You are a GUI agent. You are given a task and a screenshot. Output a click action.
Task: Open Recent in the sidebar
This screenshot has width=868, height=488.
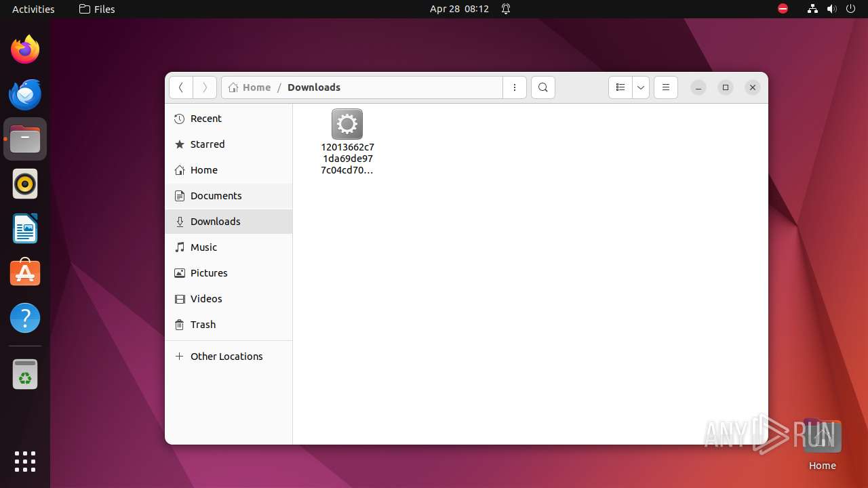point(229,119)
